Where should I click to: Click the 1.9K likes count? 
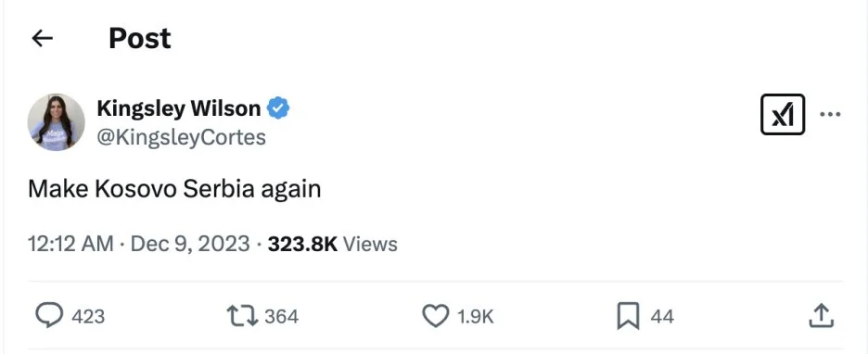(475, 316)
